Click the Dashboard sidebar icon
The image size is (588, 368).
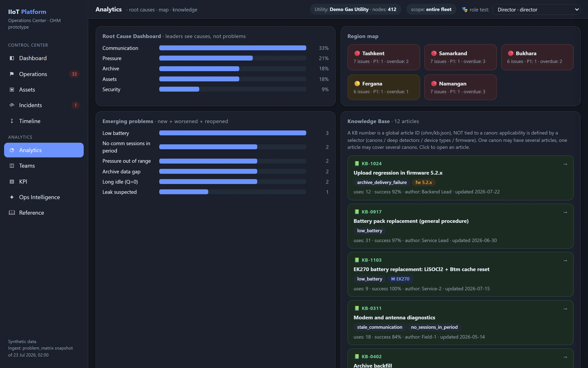tap(12, 58)
